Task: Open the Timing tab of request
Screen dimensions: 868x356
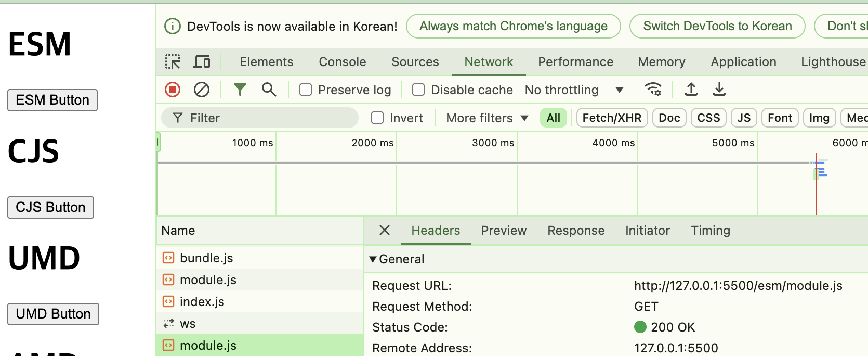Action: 710,231
